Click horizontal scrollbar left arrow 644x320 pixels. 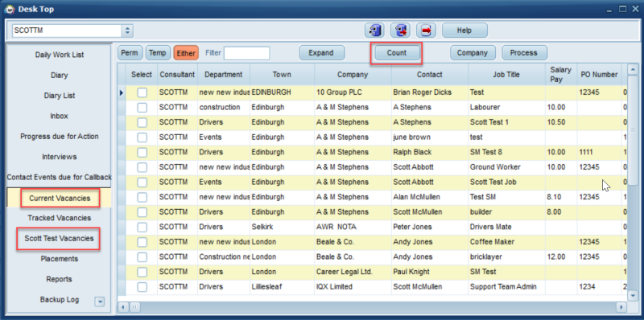pyautogui.click(x=123, y=306)
